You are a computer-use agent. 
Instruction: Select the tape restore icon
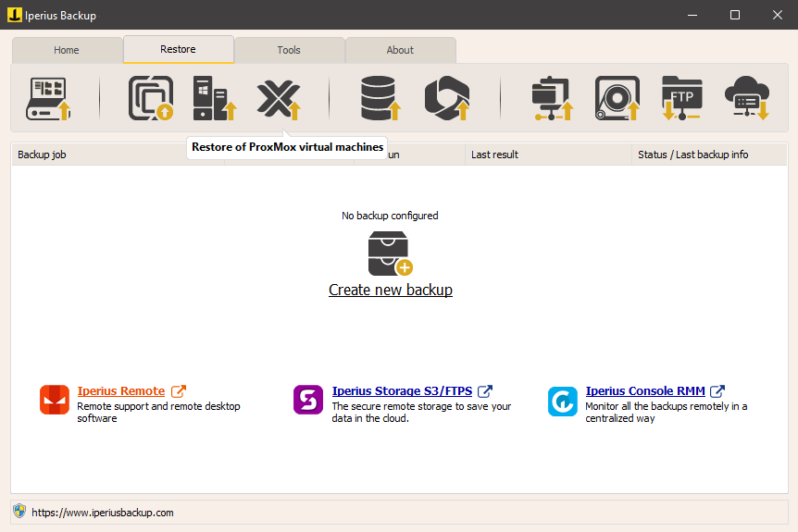click(x=617, y=98)
